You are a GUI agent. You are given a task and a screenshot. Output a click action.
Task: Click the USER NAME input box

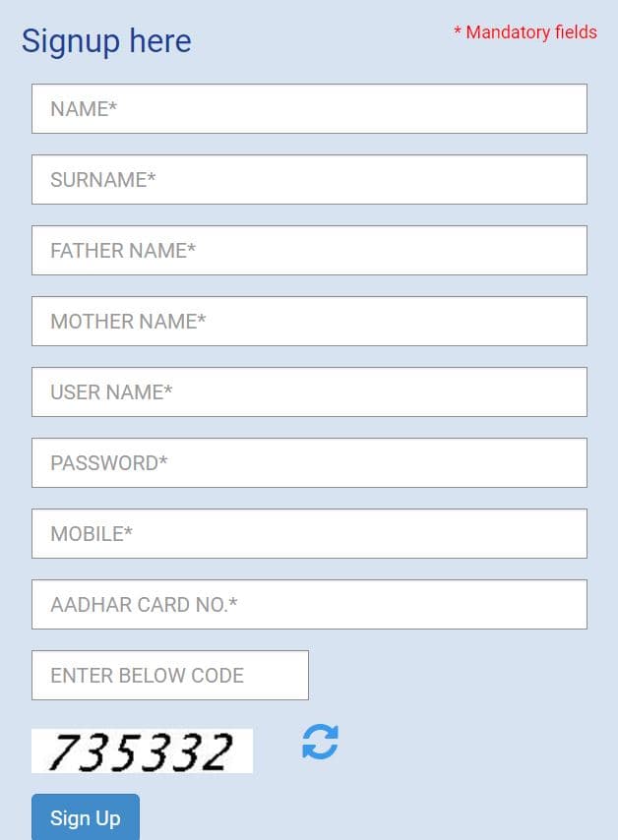309,392
